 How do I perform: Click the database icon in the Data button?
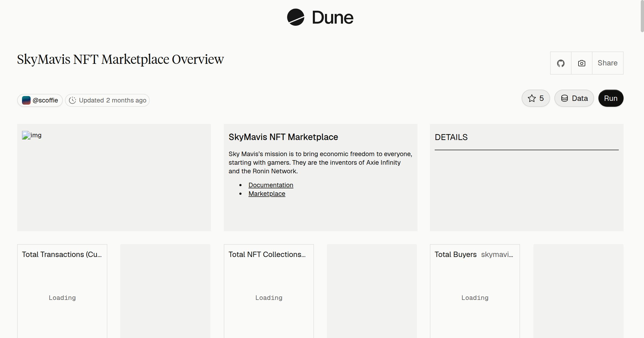565,98
